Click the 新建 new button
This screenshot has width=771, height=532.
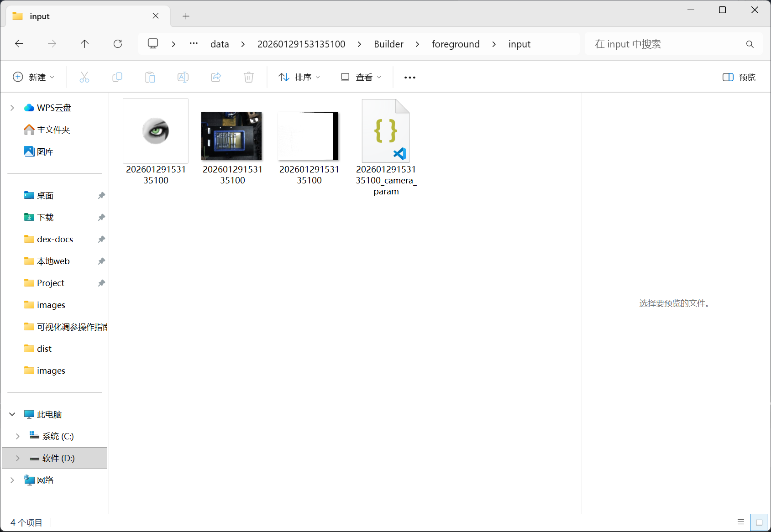click(x=34, y=77)
